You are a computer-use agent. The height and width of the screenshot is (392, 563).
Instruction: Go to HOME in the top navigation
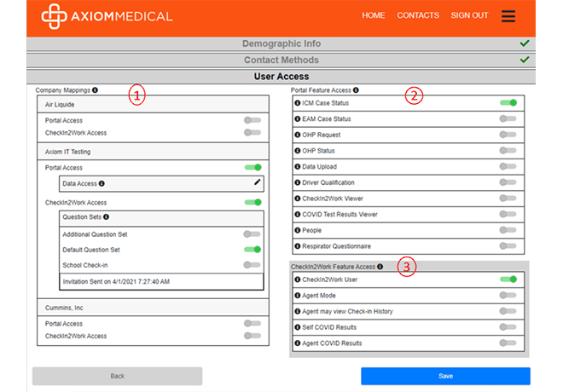point(374,15)
